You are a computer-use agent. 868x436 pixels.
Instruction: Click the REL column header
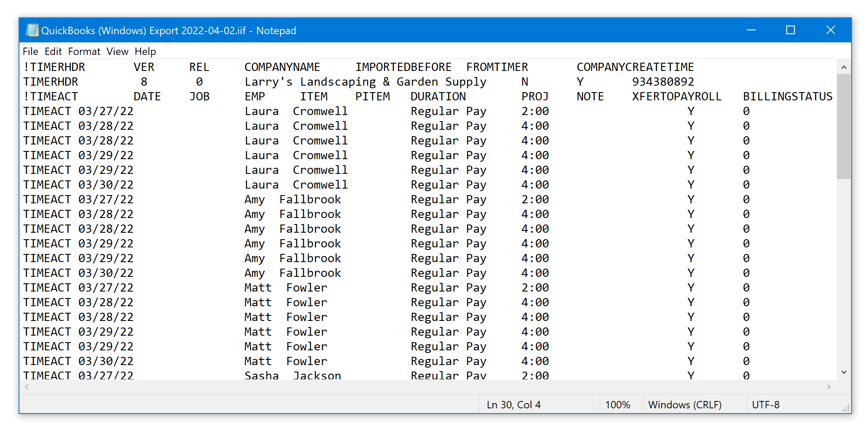199,67
